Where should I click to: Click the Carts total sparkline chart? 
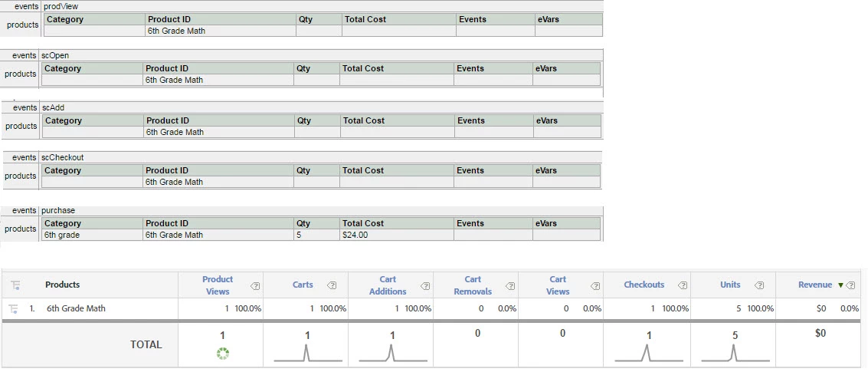click(x=306, y=353)
